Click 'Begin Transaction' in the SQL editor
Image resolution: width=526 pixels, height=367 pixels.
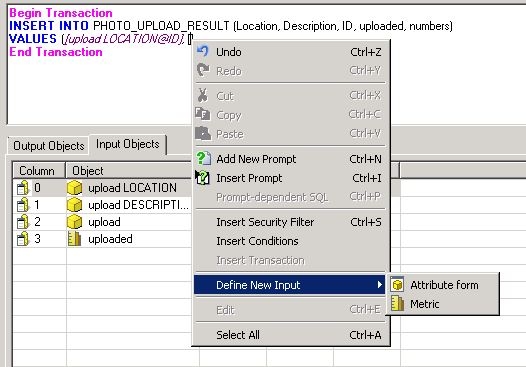61,13
